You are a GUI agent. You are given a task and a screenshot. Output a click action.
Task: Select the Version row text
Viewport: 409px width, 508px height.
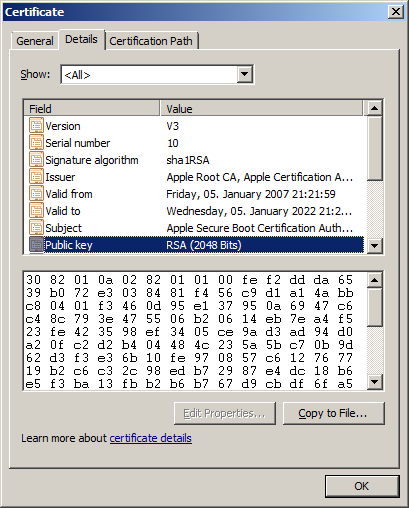[x=63, y=126]
